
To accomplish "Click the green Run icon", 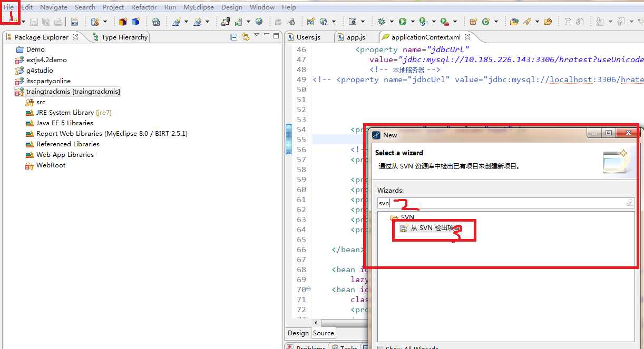I will pyautogui.click(x=403, y=22).
